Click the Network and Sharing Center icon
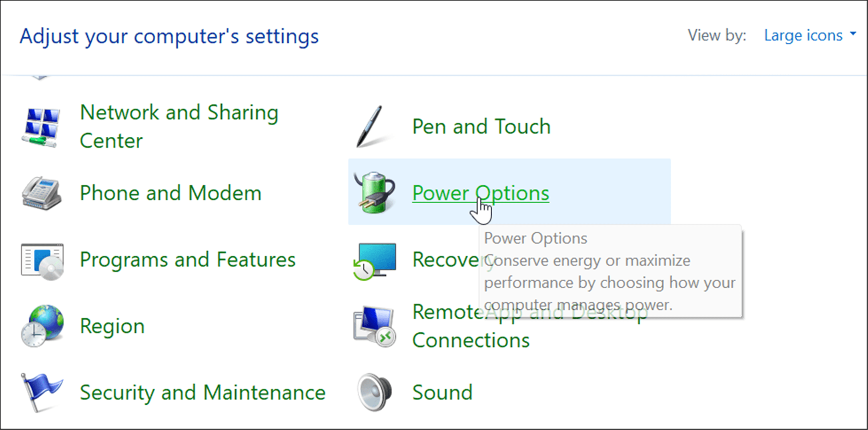The height and width of the screenshot is (430, 868). (x=40, y=126)
